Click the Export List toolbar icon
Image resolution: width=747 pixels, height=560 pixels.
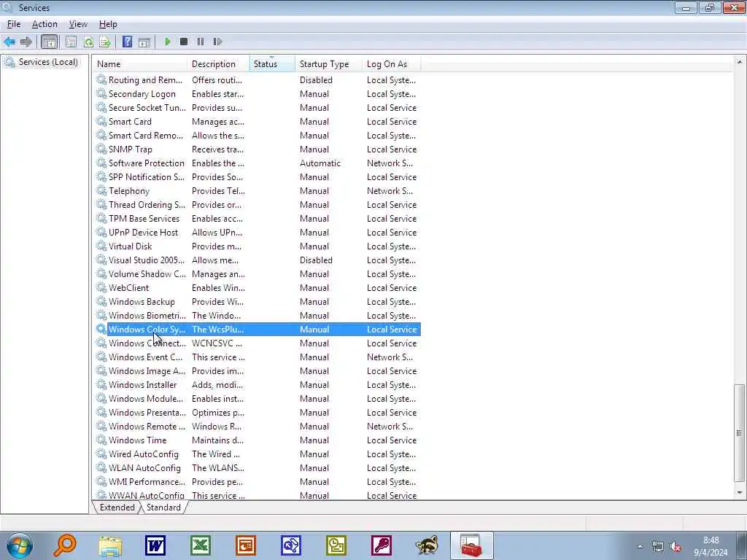105,42
